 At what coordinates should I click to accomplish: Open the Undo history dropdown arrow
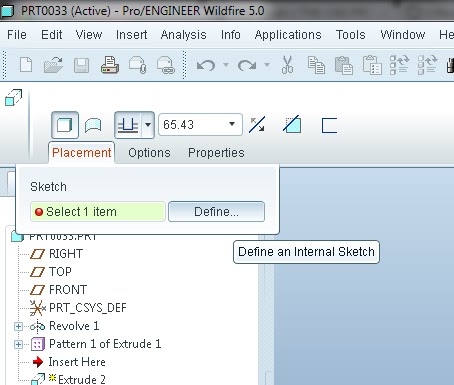click(226, 65)
